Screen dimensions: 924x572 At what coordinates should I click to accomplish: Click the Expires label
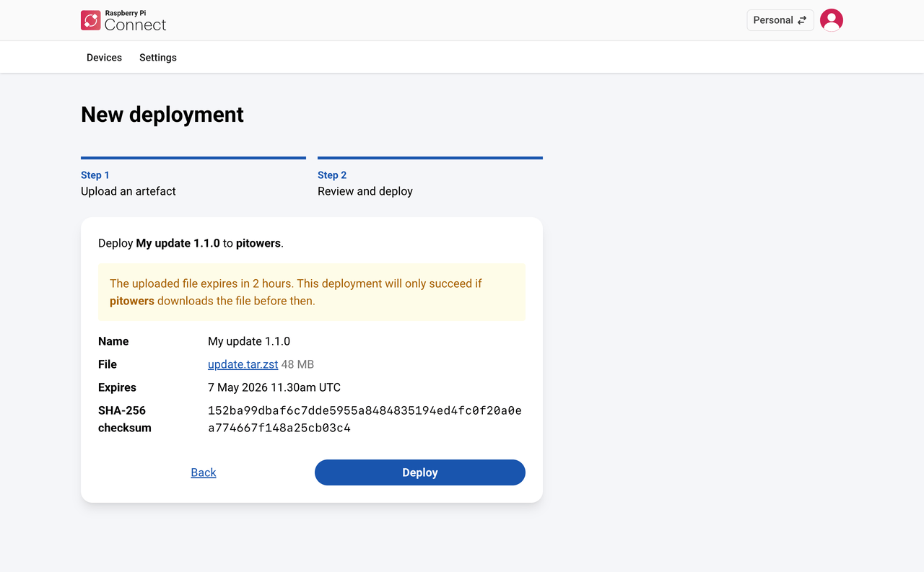117,387
